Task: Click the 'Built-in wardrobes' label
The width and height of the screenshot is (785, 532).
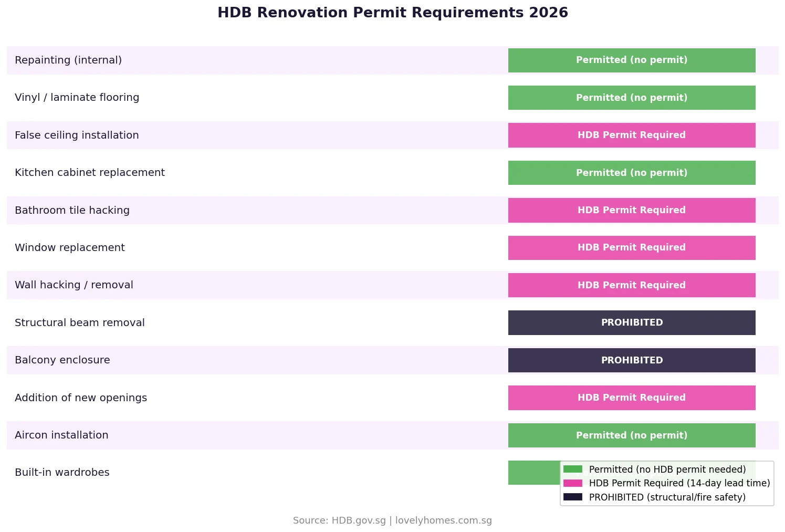Action: (62, 473)
